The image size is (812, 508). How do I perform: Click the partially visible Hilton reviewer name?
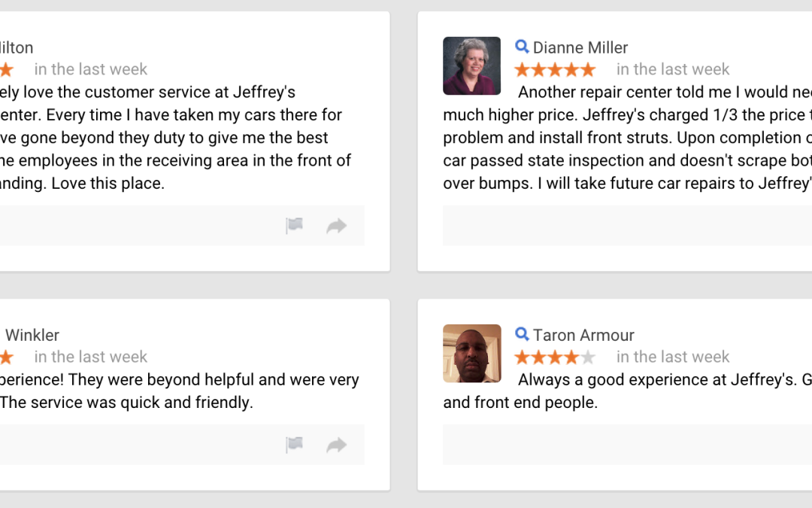[17, 47]
